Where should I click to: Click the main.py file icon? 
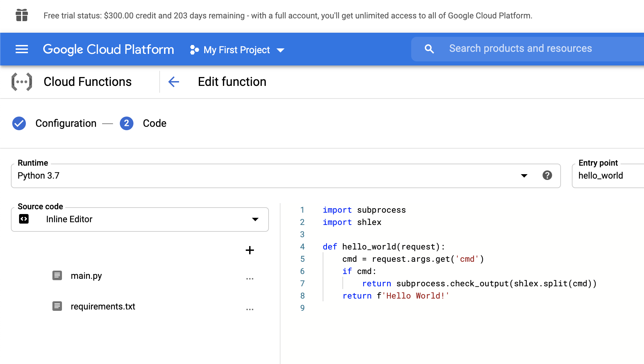(x=57, y=275)
